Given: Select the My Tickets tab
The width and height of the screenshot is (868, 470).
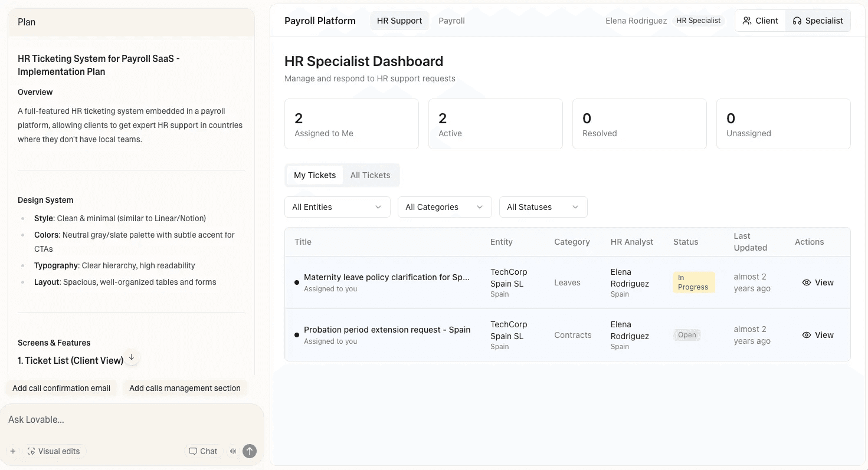Looking at the screenshot, I should (315, 175).
